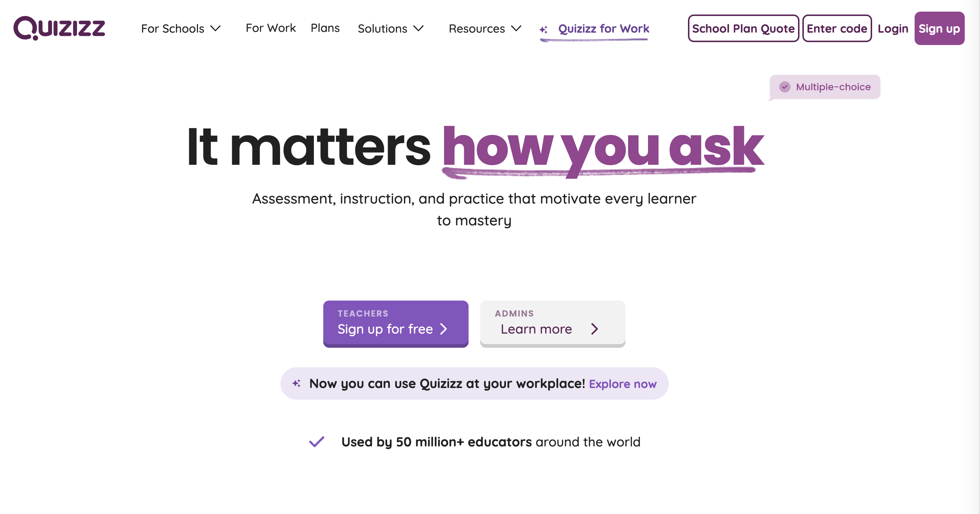980x514 pixels.
Task: Enable the Teachers Sign up option
Action: click(395, 322)
